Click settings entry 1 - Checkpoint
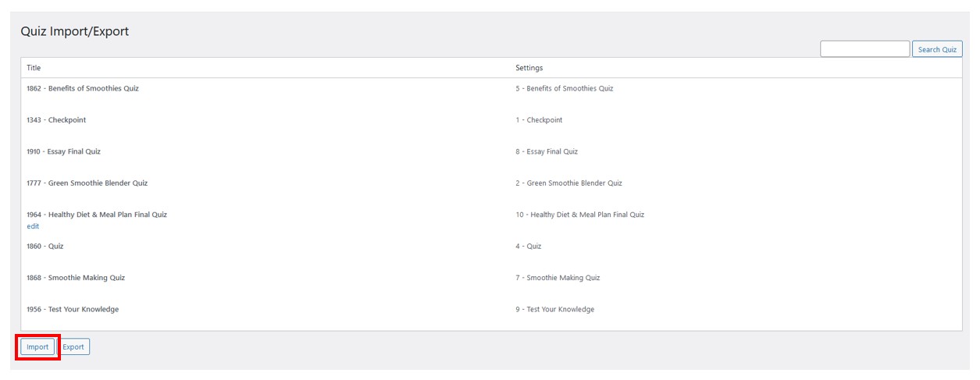Image resolution: width=980 pixels, height=380 pixels. (x=539, y=120)
